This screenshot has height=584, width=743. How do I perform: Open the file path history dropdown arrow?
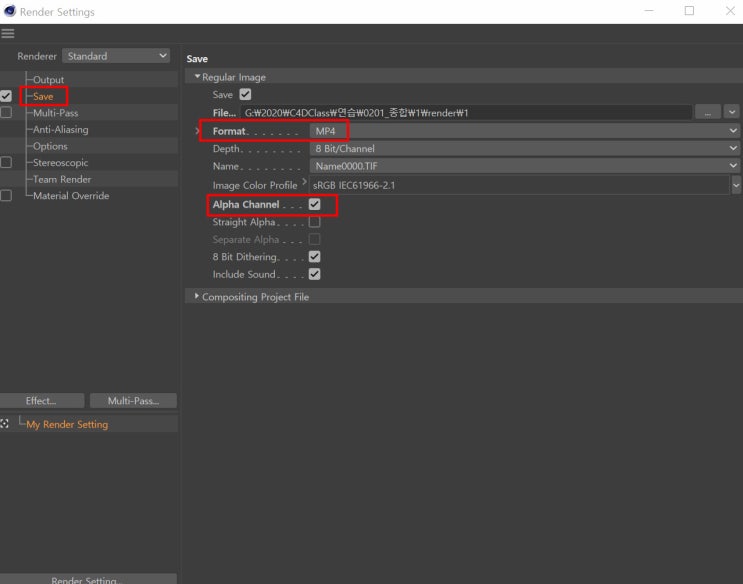tap(732, 112)
